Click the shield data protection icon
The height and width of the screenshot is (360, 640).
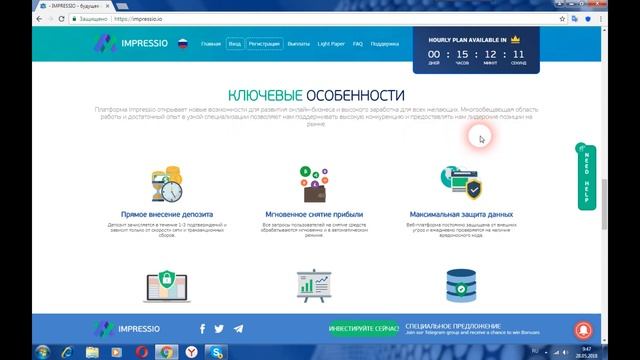(461, 182)
